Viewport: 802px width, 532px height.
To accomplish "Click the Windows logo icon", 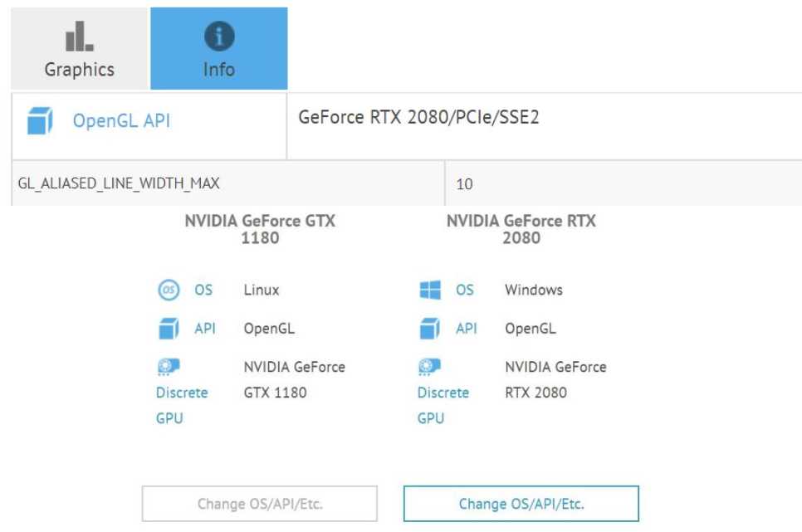I will (x=430, y=290).
